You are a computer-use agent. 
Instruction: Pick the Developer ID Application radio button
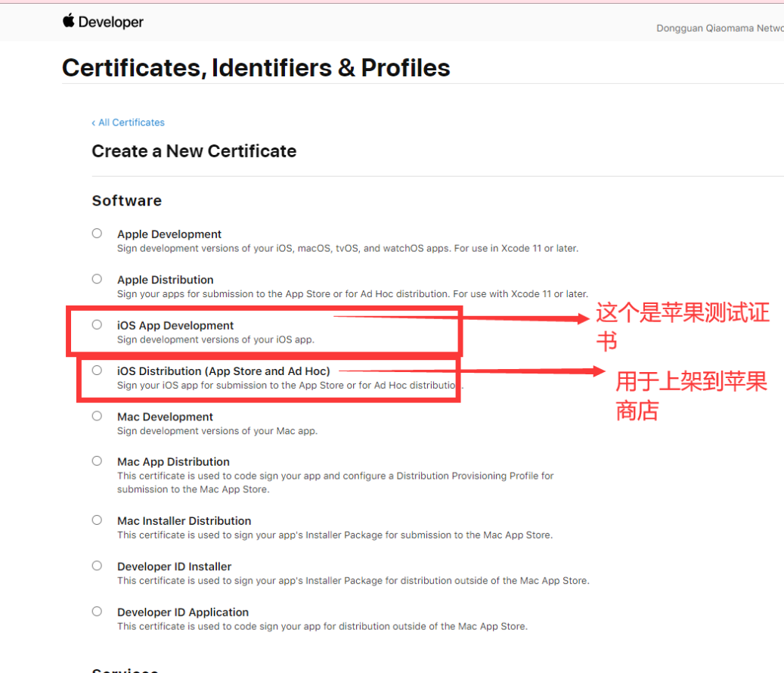point(97,612)
